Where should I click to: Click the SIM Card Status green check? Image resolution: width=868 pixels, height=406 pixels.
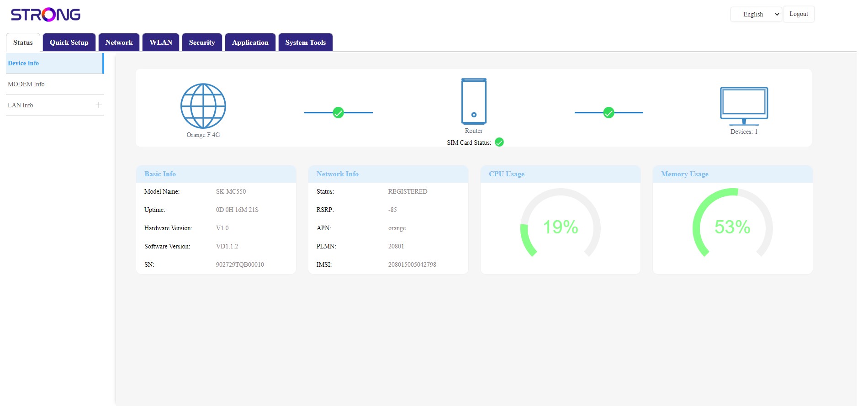click(x=499, y=142)
